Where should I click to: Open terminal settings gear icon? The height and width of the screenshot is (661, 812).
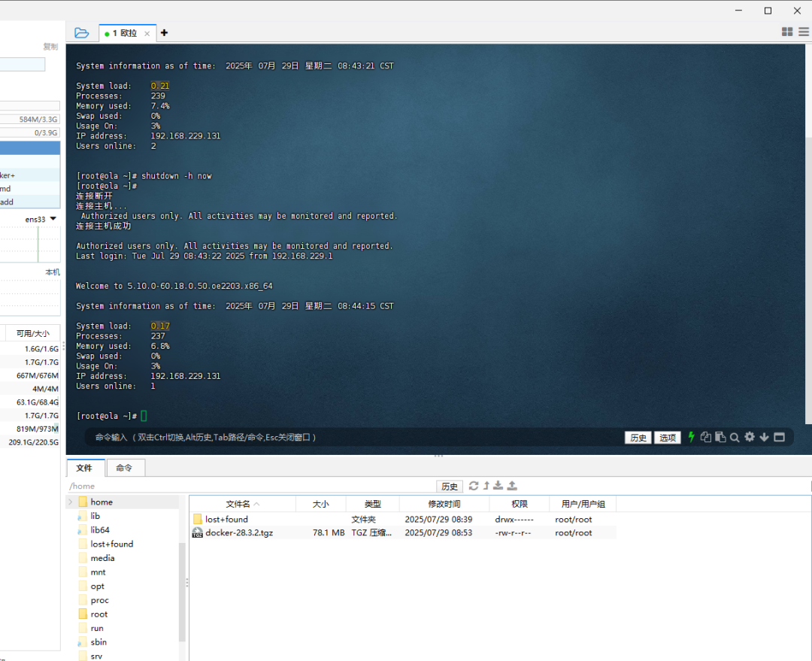tap(750, 437)
